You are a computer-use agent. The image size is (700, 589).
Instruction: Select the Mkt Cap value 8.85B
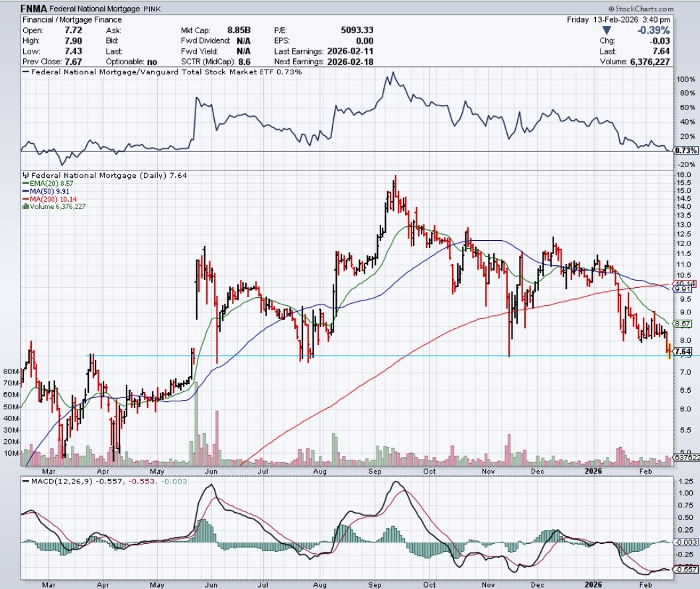click(x=239, y=30)
